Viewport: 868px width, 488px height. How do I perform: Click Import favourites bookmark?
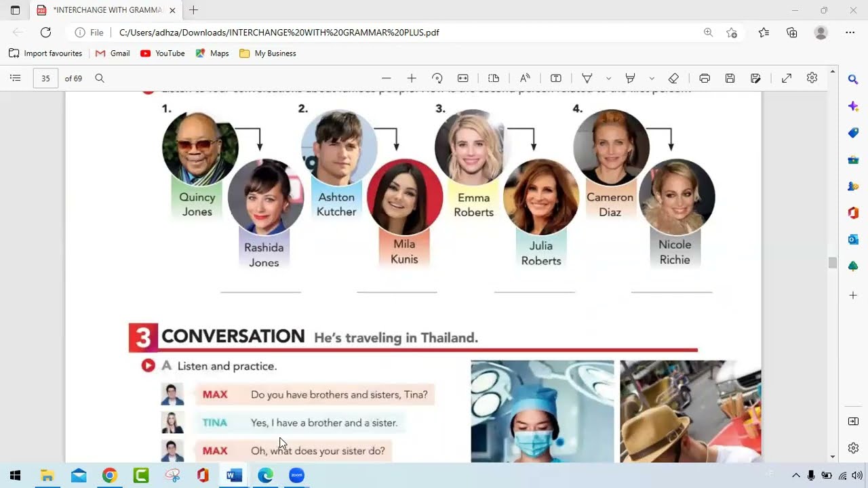click(x=45, y=54)
